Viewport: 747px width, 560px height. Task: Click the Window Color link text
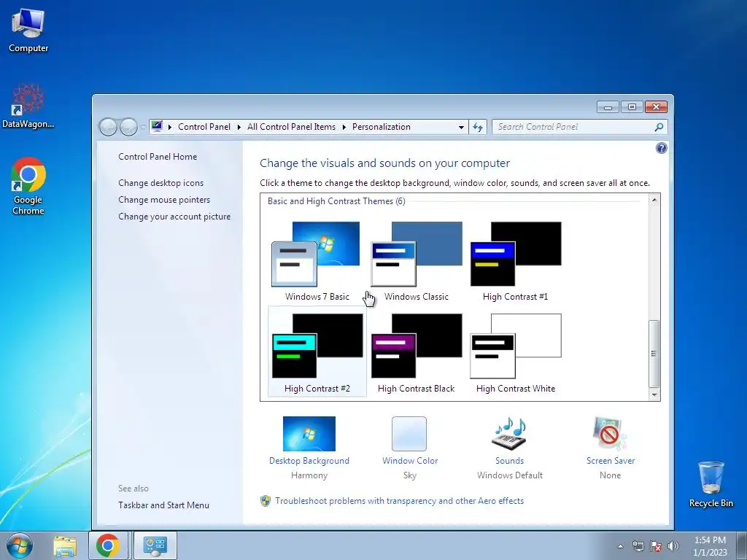[x=410, y=461]
